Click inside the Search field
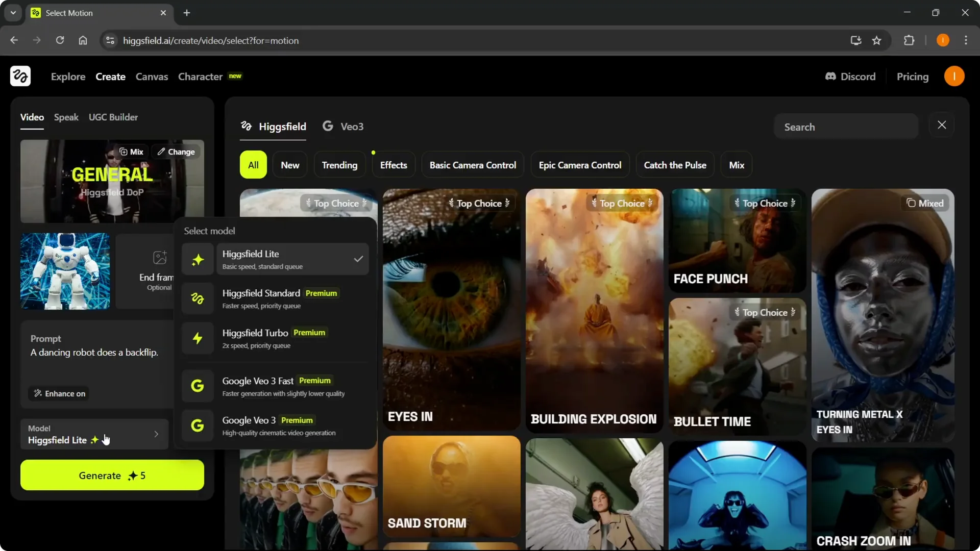This screenshot has width=980, height=551. click(845, 127)
